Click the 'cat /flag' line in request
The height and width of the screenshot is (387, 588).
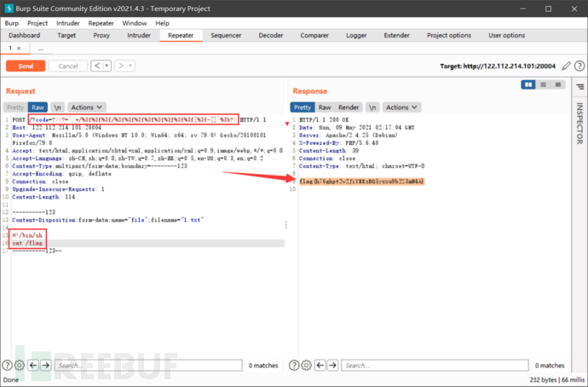coord(27,243)
